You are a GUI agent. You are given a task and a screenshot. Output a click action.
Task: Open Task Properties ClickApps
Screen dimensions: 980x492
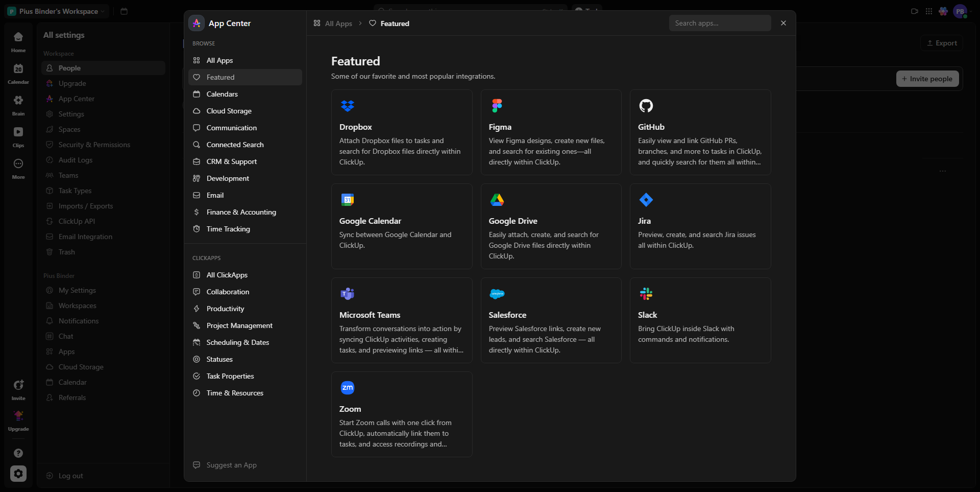click(x=245, y=376)
